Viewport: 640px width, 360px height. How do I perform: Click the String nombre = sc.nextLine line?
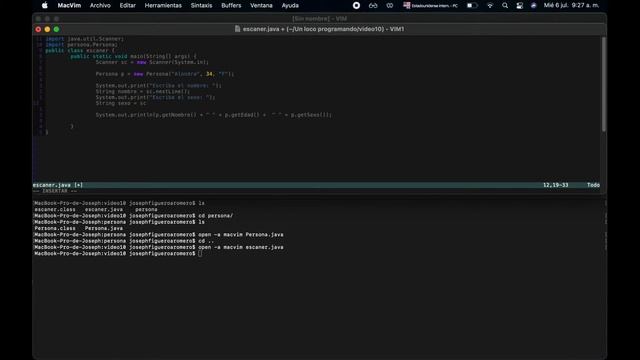click(143, 91)
